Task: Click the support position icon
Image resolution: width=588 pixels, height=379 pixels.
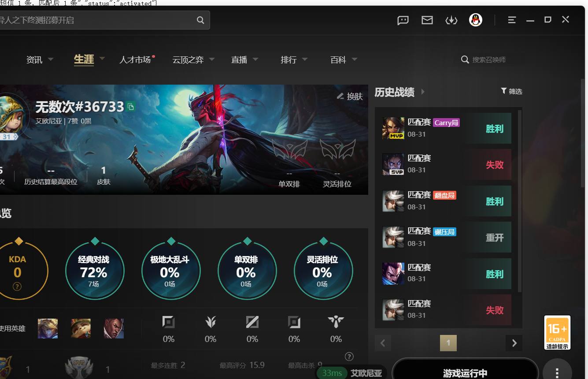Action: (336, 322)
